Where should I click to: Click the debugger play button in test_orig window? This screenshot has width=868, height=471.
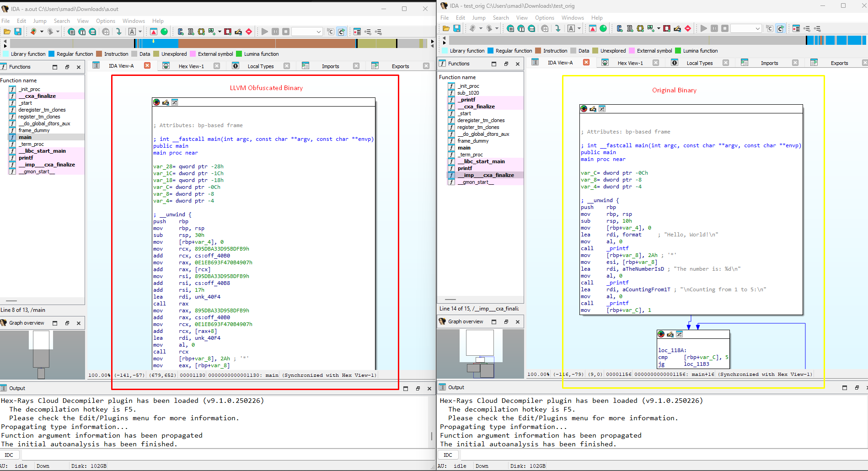point(704,28)
